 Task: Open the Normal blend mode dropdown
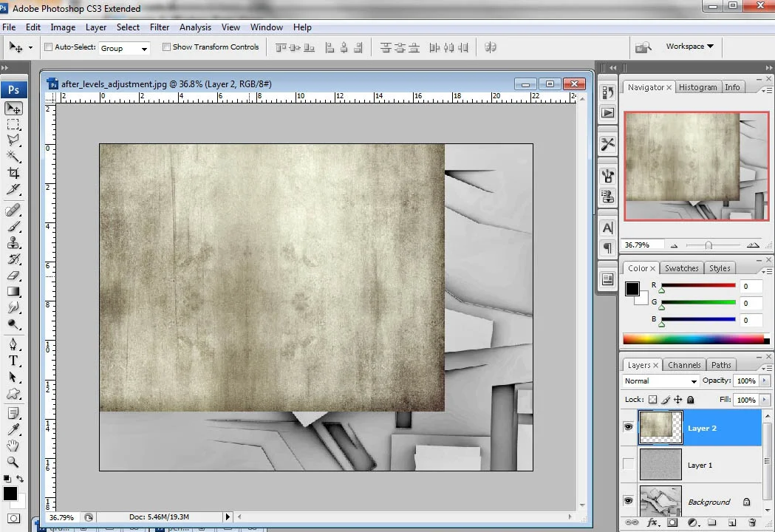(660, 381)
